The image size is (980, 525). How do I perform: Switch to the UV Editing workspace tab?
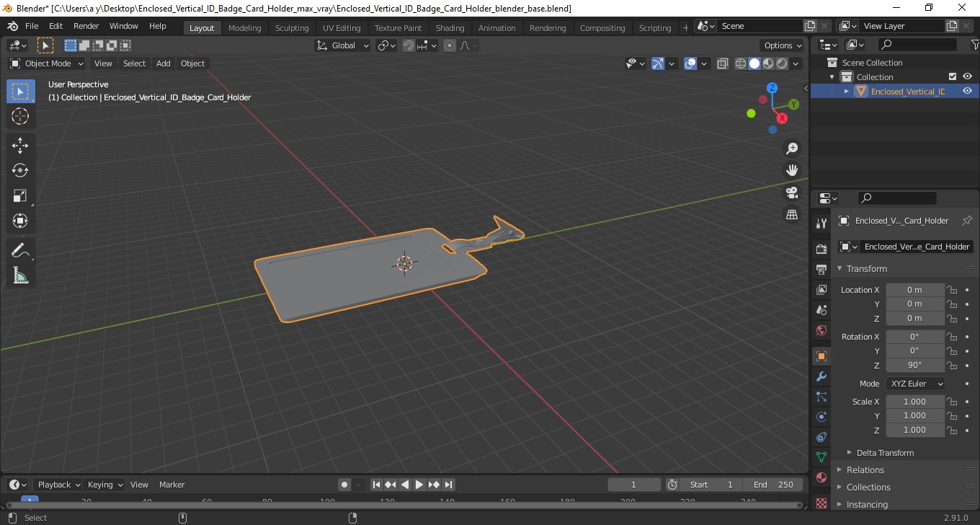(342, 28)
